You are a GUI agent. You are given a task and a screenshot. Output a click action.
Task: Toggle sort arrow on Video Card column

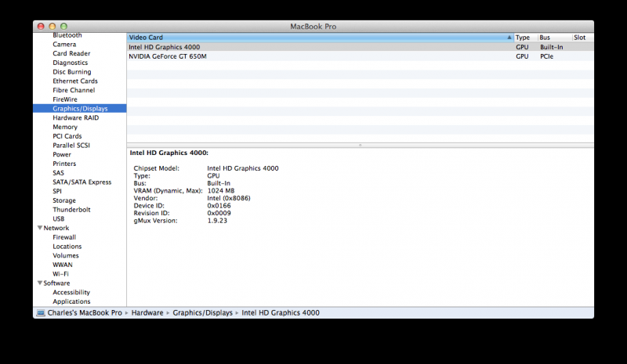click(509, 37)
